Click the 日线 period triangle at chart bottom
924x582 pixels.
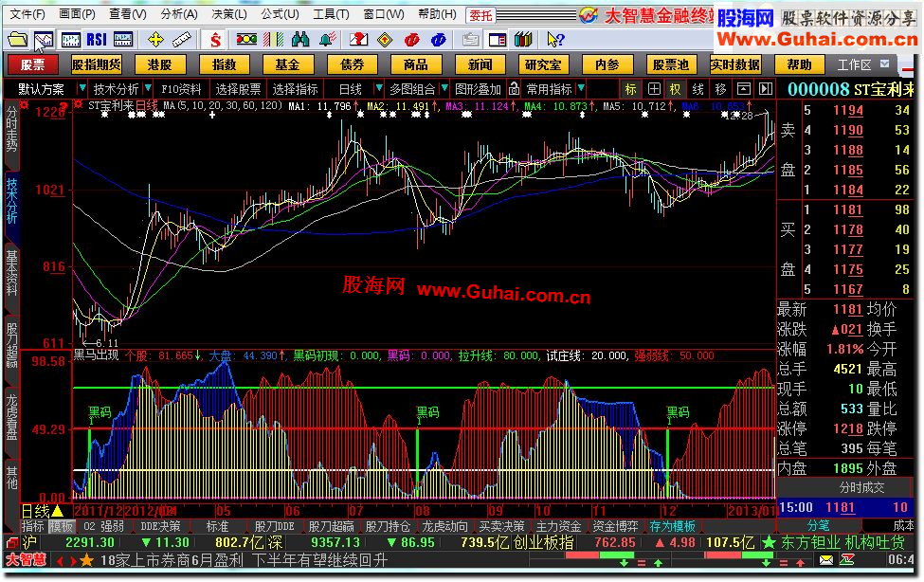(58, 511)
